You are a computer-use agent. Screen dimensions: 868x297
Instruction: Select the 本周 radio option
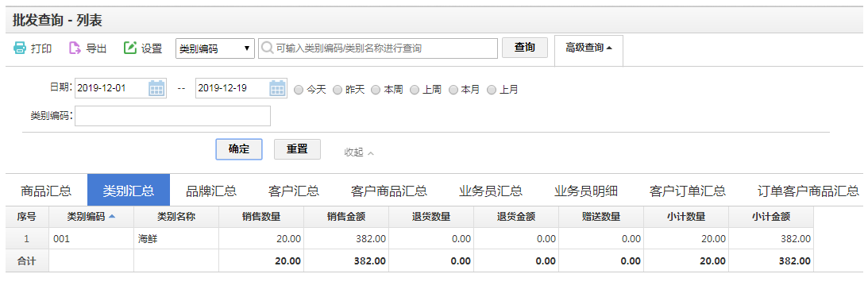pos(376,90)
